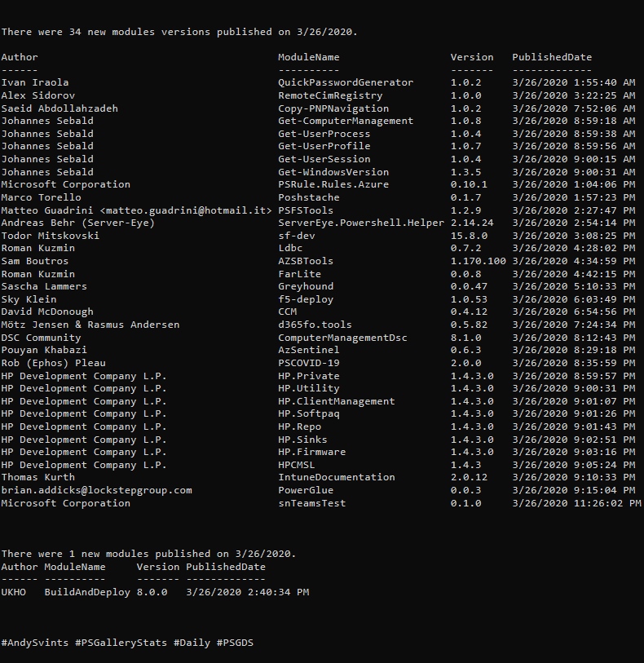Select version 15.8.0 value
This screenshot has height=663, width=644.
pyautogui.click(x=469, y=236)
